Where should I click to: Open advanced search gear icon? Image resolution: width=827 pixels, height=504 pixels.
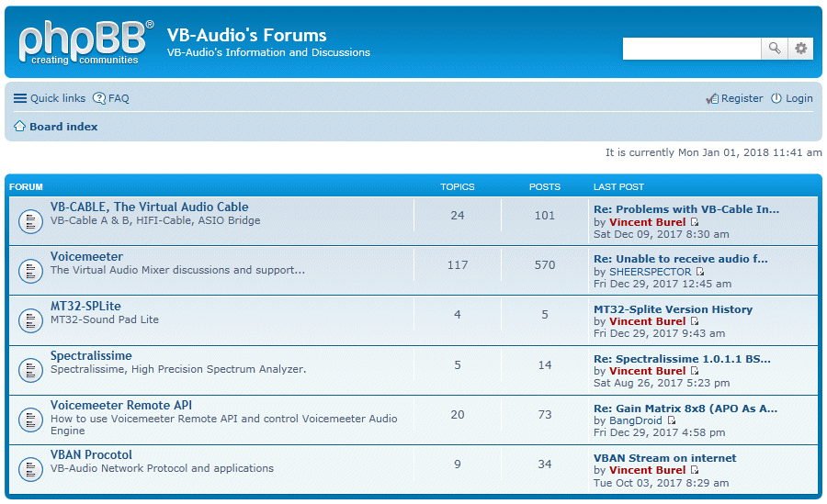[800, 49]
